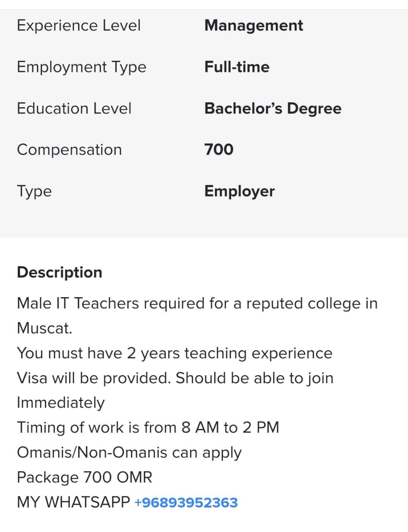
Task: Click the word 'Muscat.' in the description
Action: [45, 328]
